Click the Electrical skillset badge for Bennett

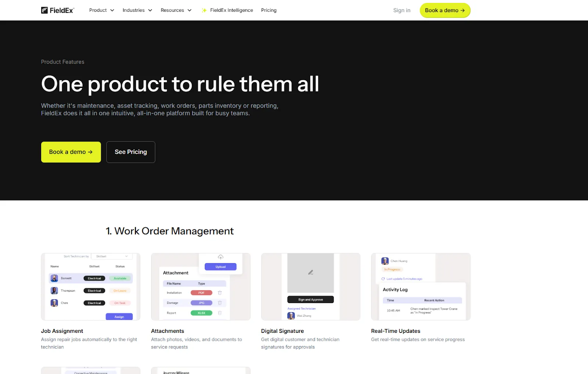tap(94, 278)
